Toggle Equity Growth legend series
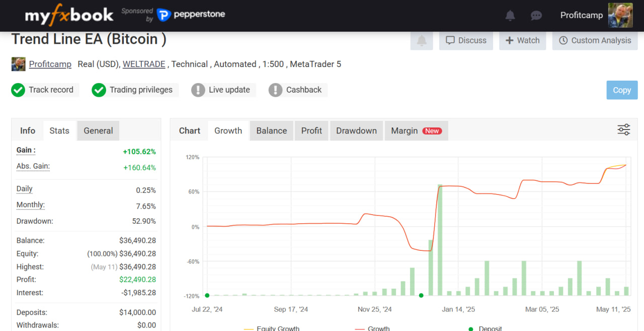 272,328
